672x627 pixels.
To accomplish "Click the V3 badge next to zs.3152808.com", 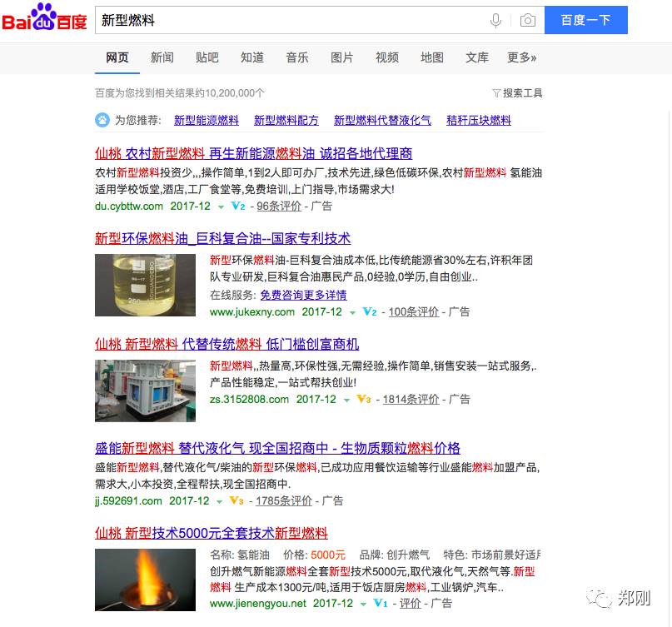I will click(364, 400).
